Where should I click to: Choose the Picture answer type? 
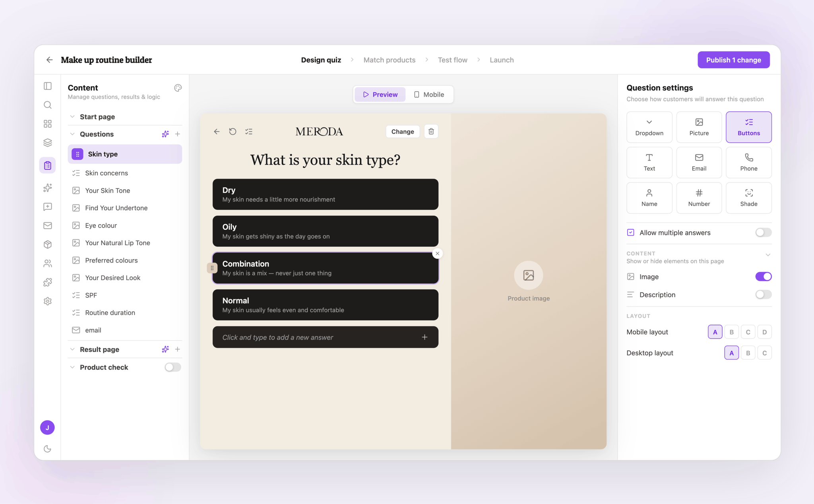pyautogui.click(x=699, y=127)
